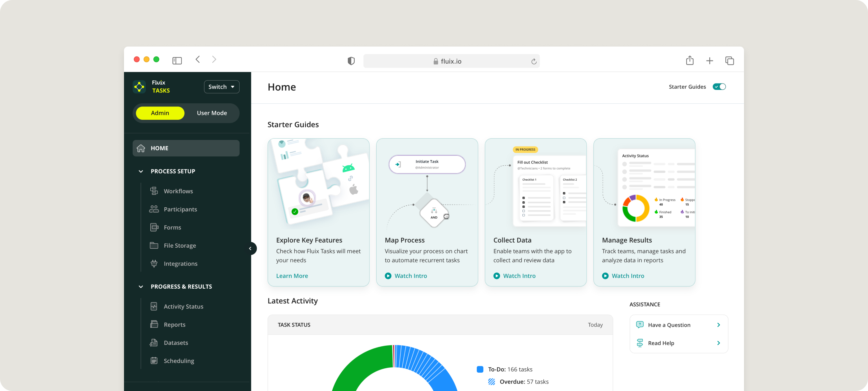The height and width of the screenshot is (391, 868).
Task: Click the Fluix Tasks logo icon
Action: 139,87
